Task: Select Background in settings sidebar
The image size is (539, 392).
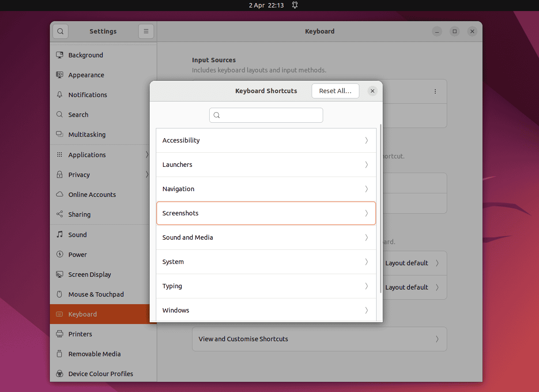Action: (103, 55)
